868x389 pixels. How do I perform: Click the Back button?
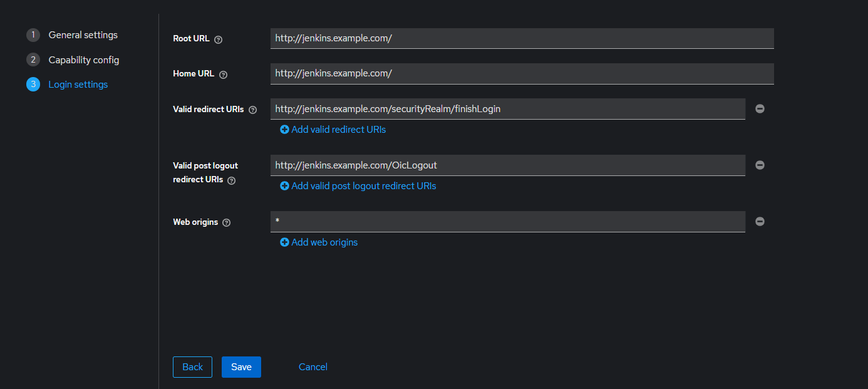[192, 367]
